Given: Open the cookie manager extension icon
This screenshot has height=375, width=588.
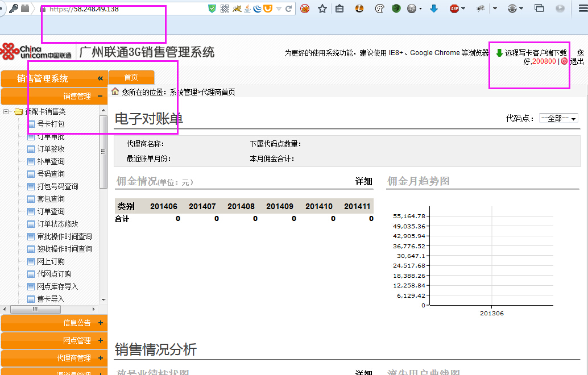Looking at the screenshot, I should pos(379,9).
